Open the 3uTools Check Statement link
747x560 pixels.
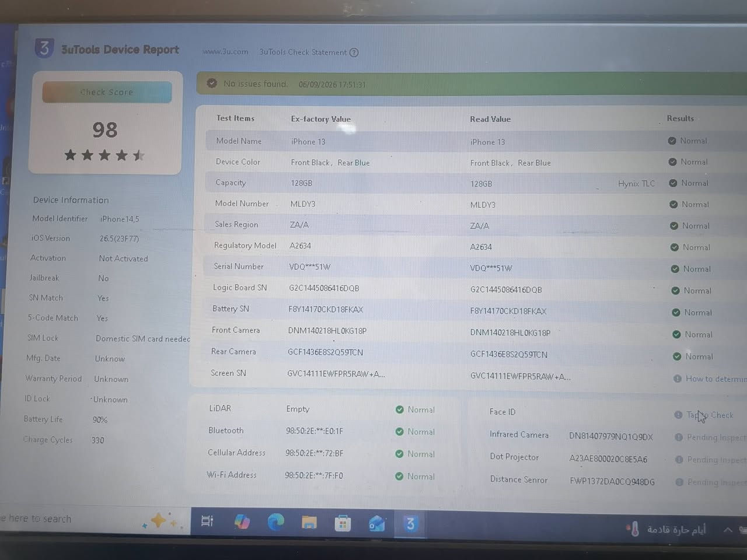coord(303,52)
